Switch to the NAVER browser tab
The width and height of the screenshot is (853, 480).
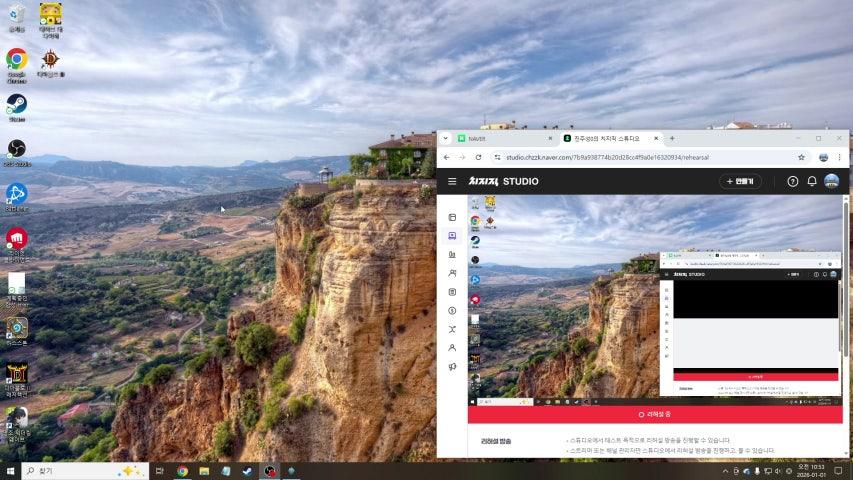tap(503, 139)
